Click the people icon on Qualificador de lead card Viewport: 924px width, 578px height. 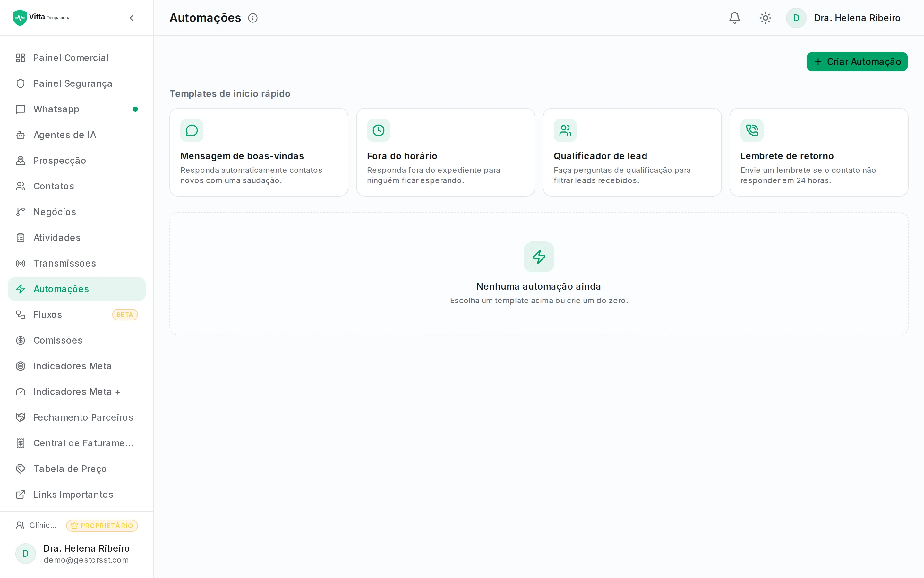point(565,130)
